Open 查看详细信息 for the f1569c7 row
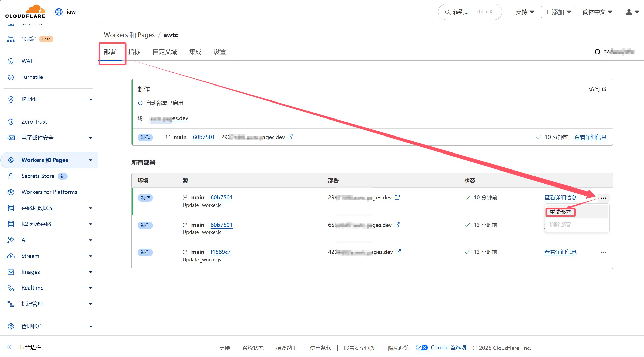 (x=560, y=252)
